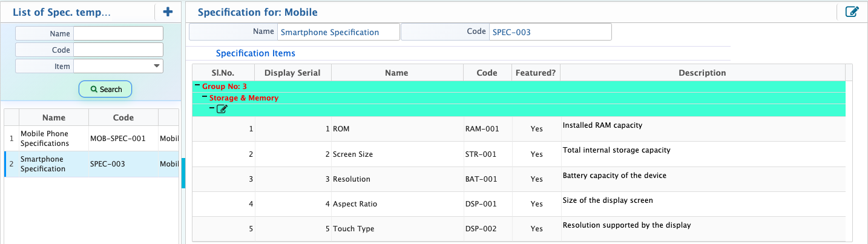This screenshot has height=244, width=868.
Task: Click the SPEC-003 code field
Action: pos(550,32)
